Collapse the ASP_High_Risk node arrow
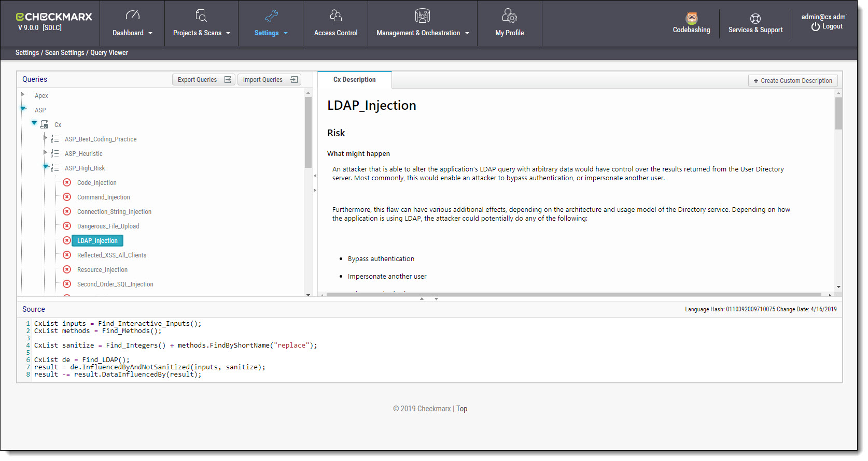 coord(46,166)
